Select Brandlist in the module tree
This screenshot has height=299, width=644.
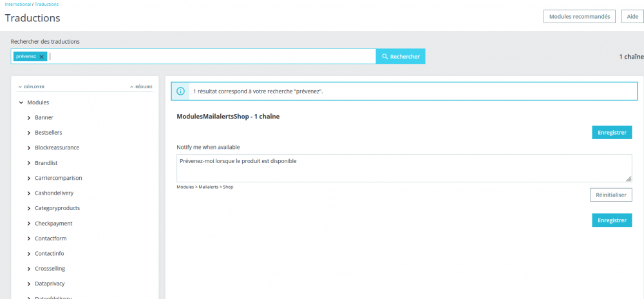coord(46,163)
